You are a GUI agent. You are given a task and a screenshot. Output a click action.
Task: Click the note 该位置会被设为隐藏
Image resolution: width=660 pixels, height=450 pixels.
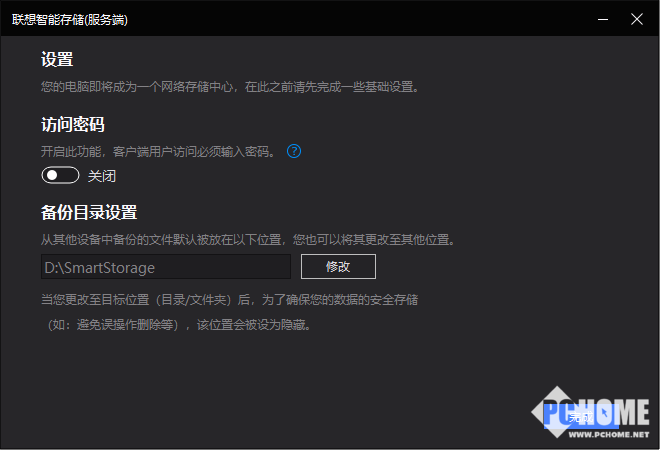coord(251,325)
